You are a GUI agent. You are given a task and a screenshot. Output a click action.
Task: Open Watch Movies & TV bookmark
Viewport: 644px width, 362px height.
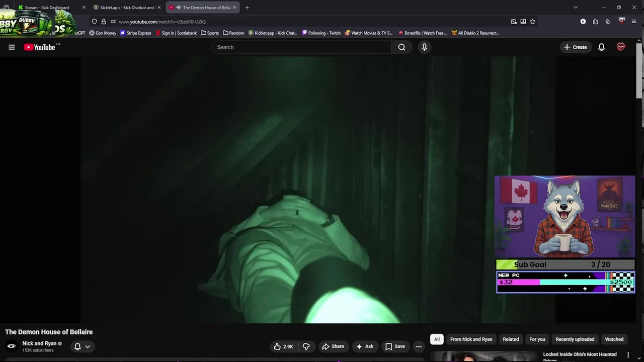click(369, 33)
